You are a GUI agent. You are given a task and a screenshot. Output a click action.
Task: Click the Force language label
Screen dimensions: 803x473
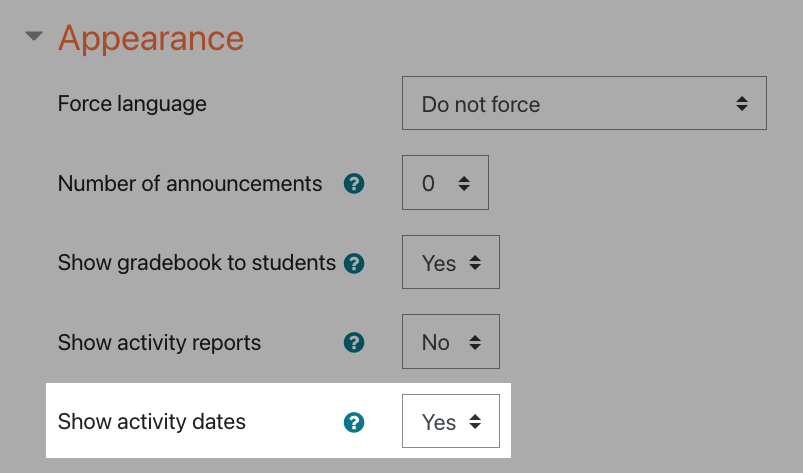[132, 104]
